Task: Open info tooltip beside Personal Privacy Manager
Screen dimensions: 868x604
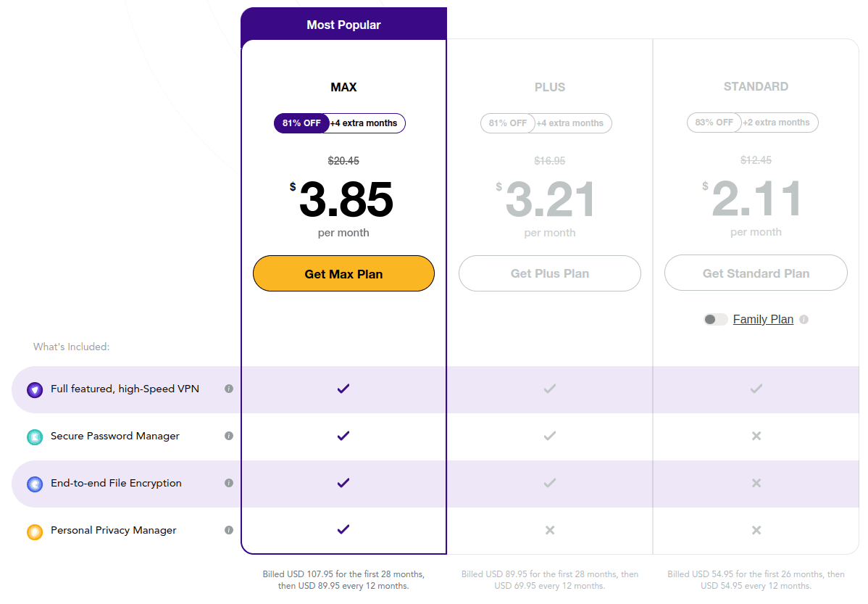Action: click(x=229, y=531)
